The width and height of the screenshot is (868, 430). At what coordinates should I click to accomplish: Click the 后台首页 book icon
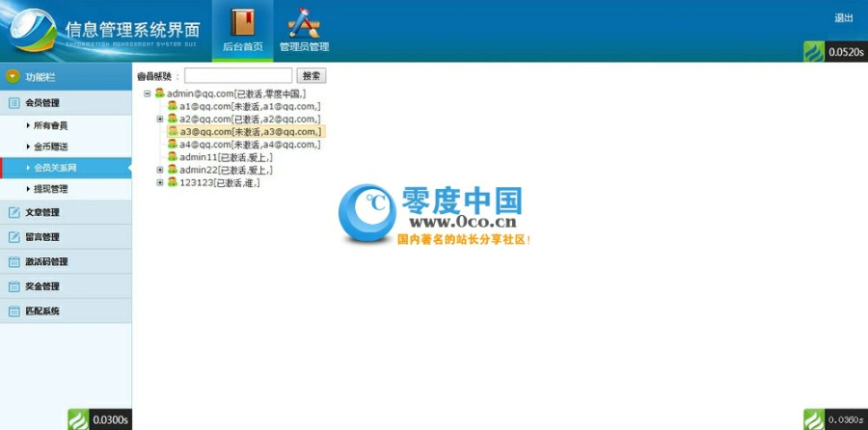click(x=242, y=23)
